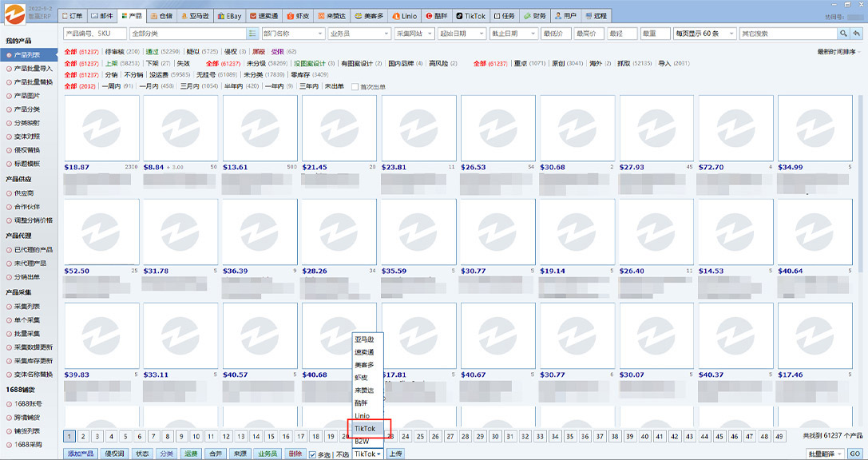The image size is (868, 460).
Task: Open the EBay tab
Action: (x=229, y=16)
